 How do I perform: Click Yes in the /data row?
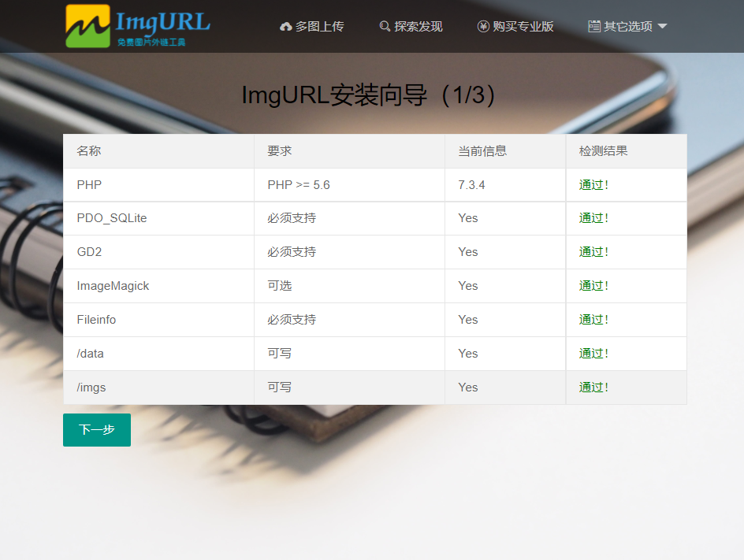468,354
